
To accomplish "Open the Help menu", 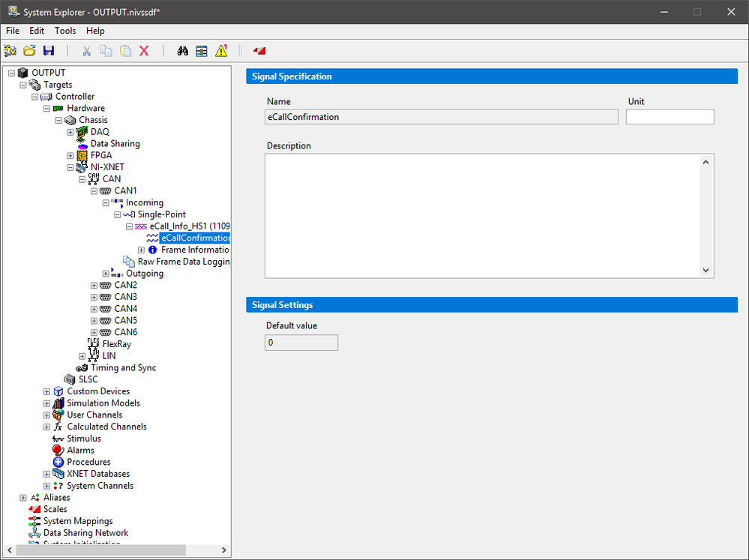I will pos(95,31).
